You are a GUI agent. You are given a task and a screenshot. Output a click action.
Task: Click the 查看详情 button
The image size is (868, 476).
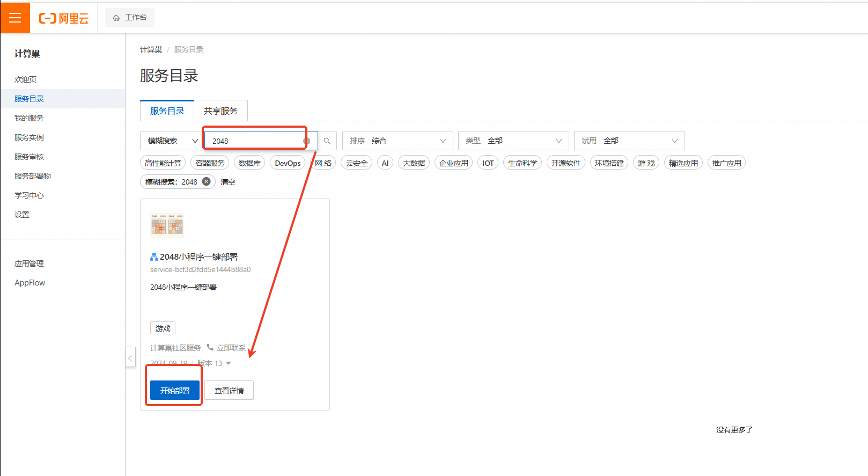(x=229, y=390)
